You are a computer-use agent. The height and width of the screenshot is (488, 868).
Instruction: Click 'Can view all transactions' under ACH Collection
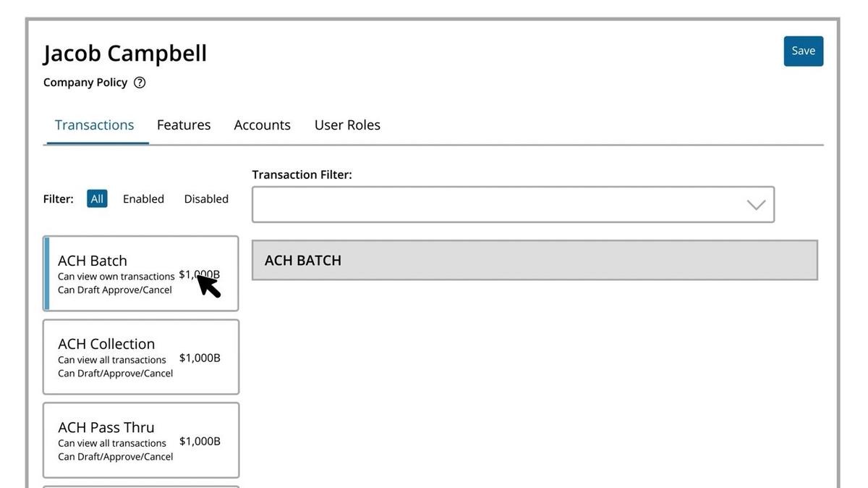click(112, 360)
